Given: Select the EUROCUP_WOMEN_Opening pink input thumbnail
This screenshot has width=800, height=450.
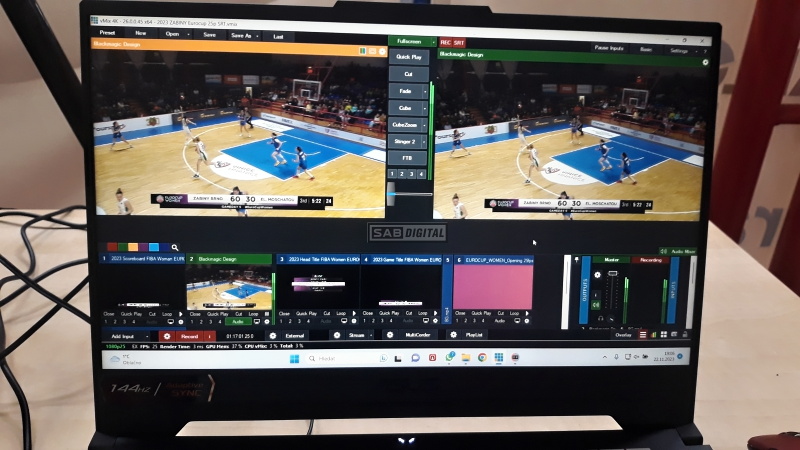Looking at the screenshot, I should point(493,287).
